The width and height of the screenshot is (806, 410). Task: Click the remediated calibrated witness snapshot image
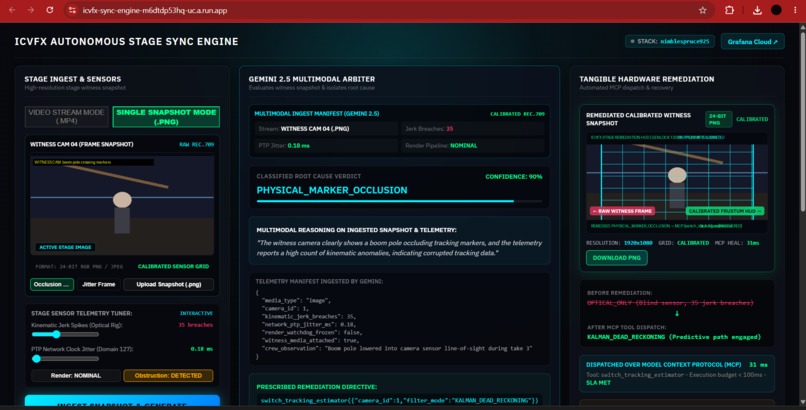(x=677, y=181)
